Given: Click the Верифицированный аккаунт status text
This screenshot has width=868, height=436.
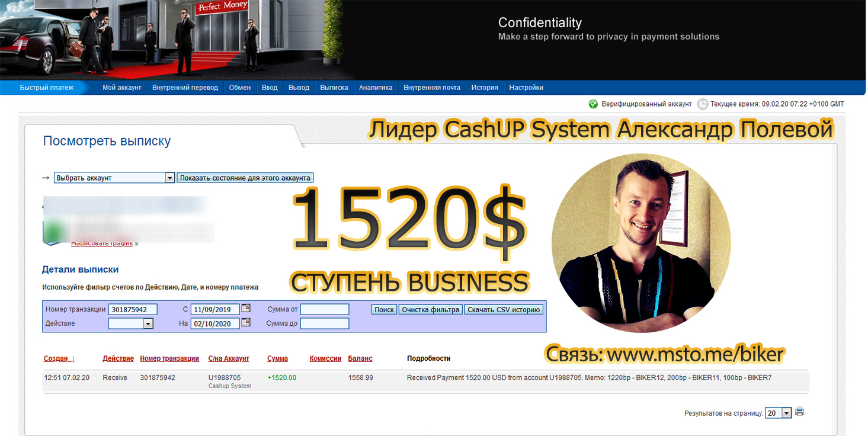Looking at the screenshot, I should [646, 104].
